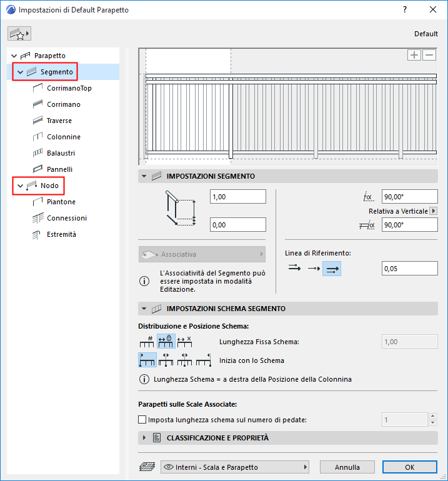Open Relativa a Verticale popup arrow
This screenshot has height=481, width=448.
click(x=433, y=211)
